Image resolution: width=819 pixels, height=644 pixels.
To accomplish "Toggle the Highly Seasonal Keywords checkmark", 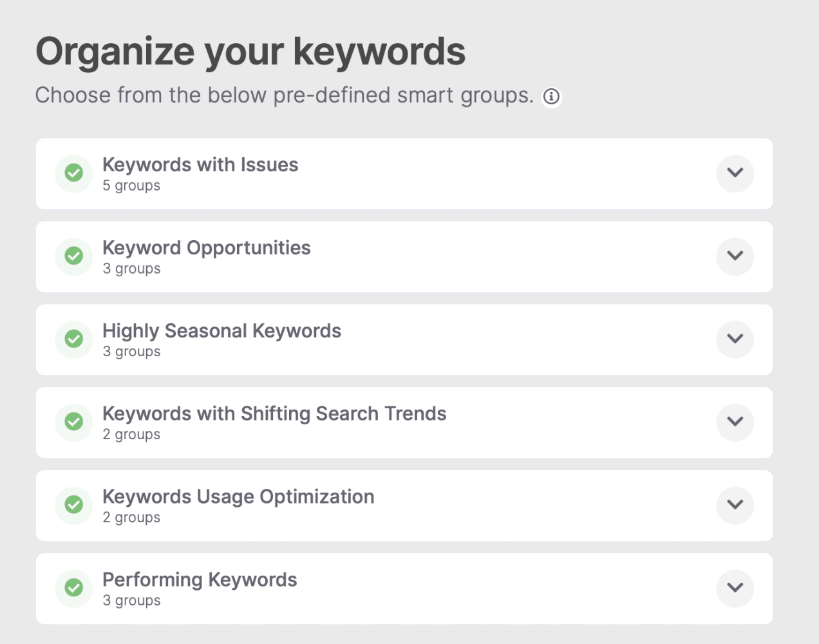I will [74, 339].
